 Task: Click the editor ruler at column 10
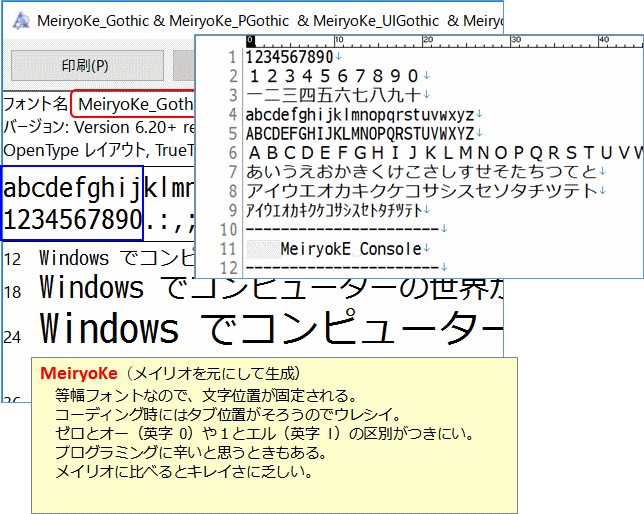click(339, 40)
